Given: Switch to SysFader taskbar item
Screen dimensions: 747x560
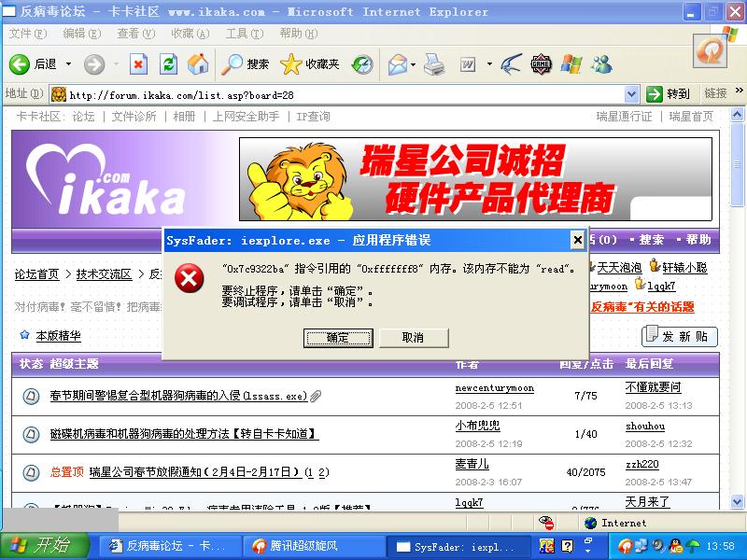Looking at the screenshot, I should [458, 547].
